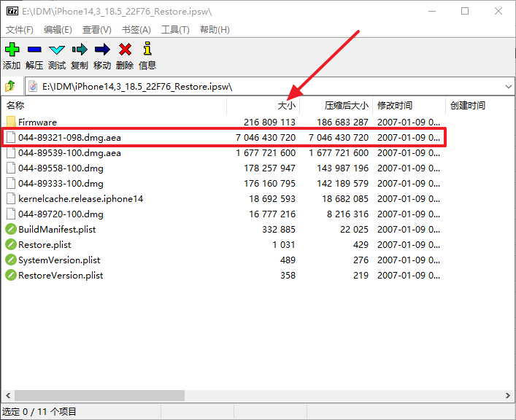Viewport: 516px width, 420px height.
Task: Click the blue Extract (解压) minus icon
Action: tap(34, 50)
